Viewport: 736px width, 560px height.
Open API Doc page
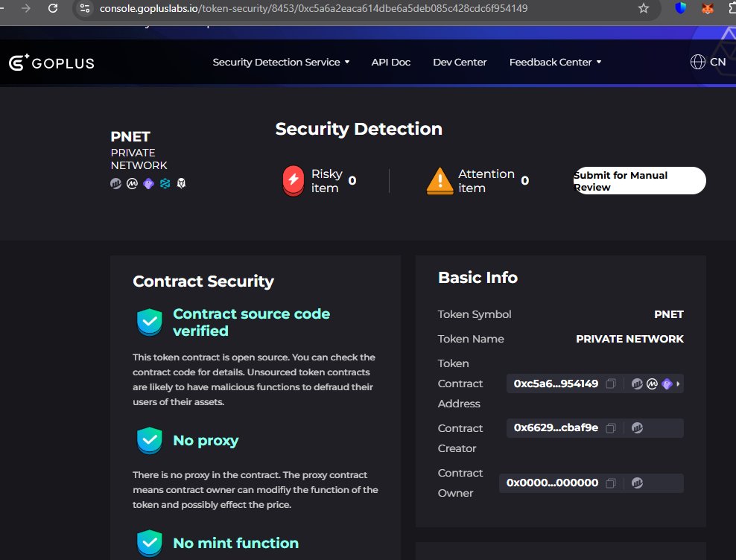[391, 62]
